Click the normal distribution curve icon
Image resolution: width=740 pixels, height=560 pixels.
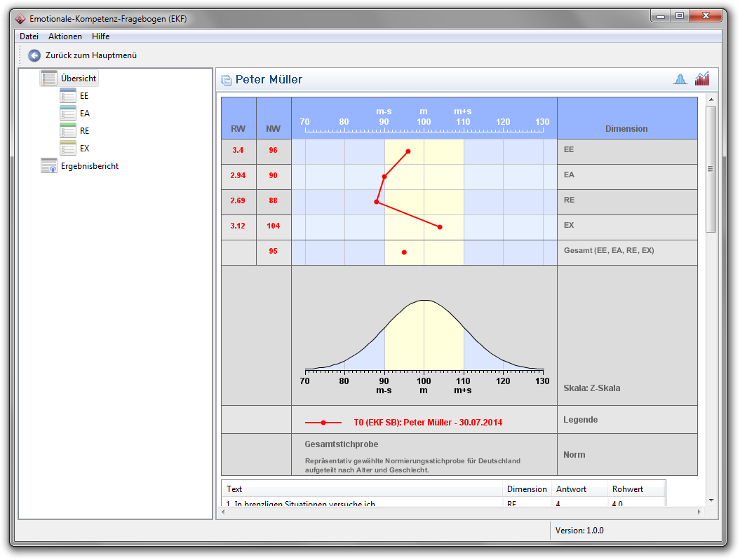[x=680, y=79]
